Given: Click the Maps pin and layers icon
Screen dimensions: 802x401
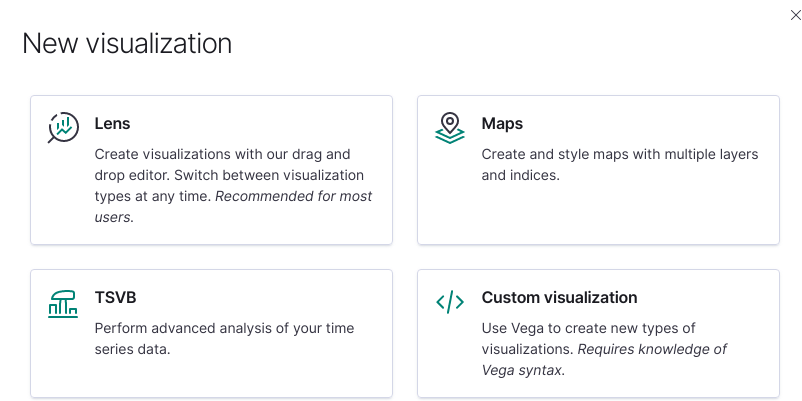Looking at the screenshot, I should tap(450, 128).
